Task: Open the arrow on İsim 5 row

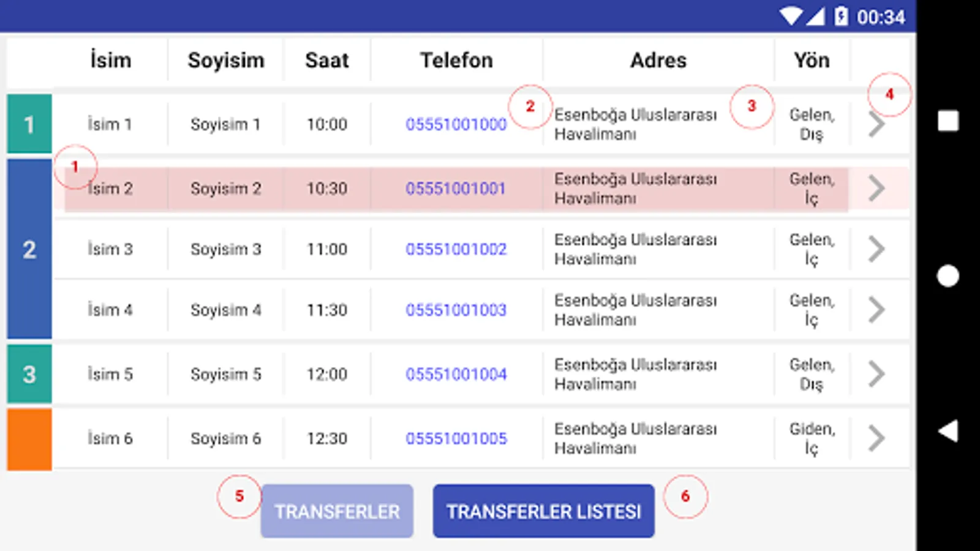Action: pos(876,374)
